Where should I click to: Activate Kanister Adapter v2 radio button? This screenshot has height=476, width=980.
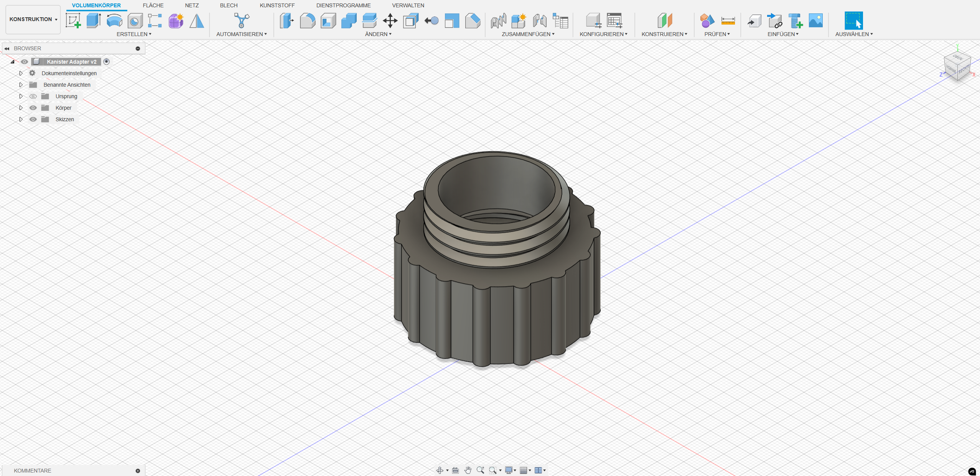tap(107, 62)
